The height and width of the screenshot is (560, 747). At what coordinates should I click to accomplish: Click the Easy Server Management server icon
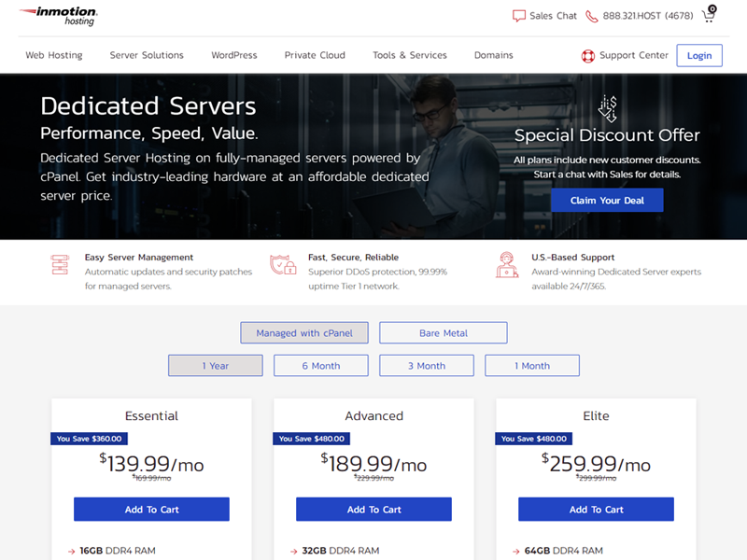pyautogui.click(x=60, y=265)
